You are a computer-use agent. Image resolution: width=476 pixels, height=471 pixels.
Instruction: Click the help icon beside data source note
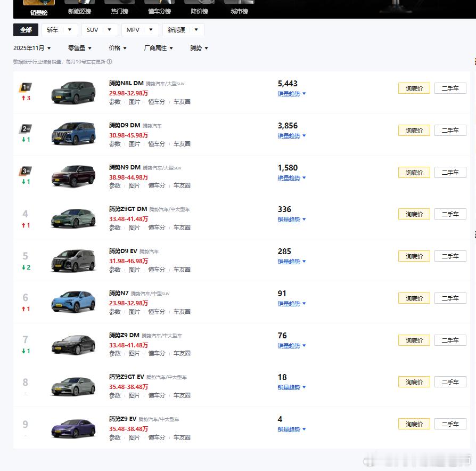109,62
